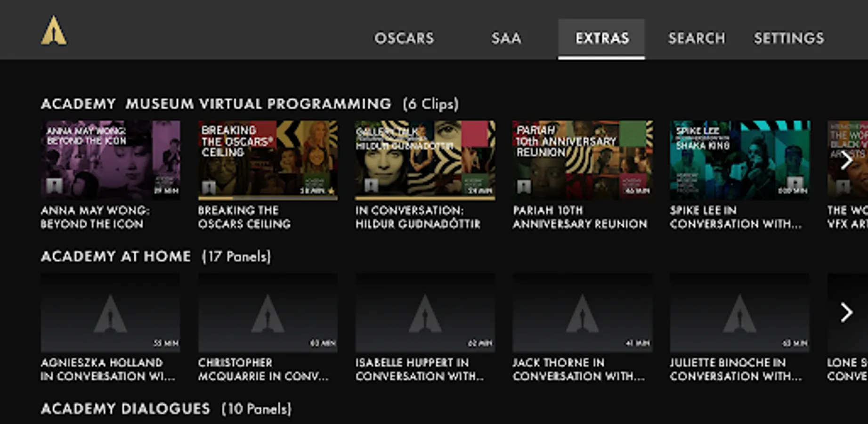Click the Hildur Guðnadóttir clip progress bar
Viewport: 868px width, 424px height.
(x=425, y=198)
